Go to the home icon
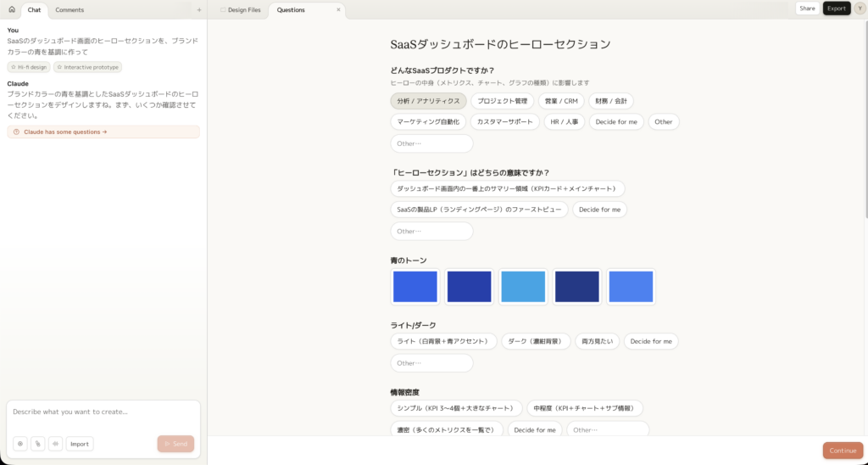 click(12, 9)
